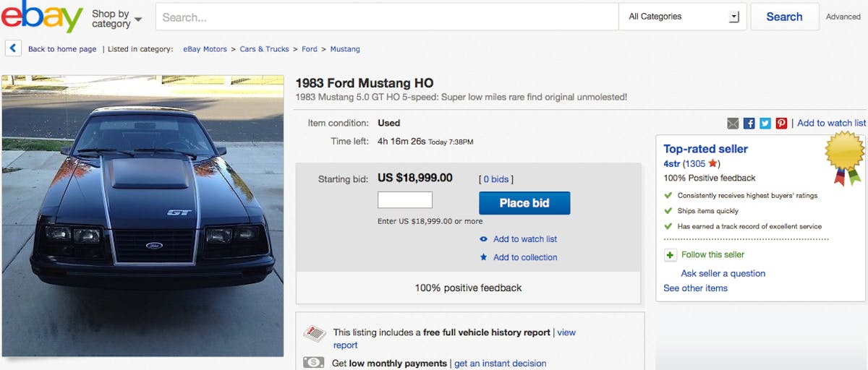
Task: Share listing on Twitter
Action: click(x=765, y=124)
